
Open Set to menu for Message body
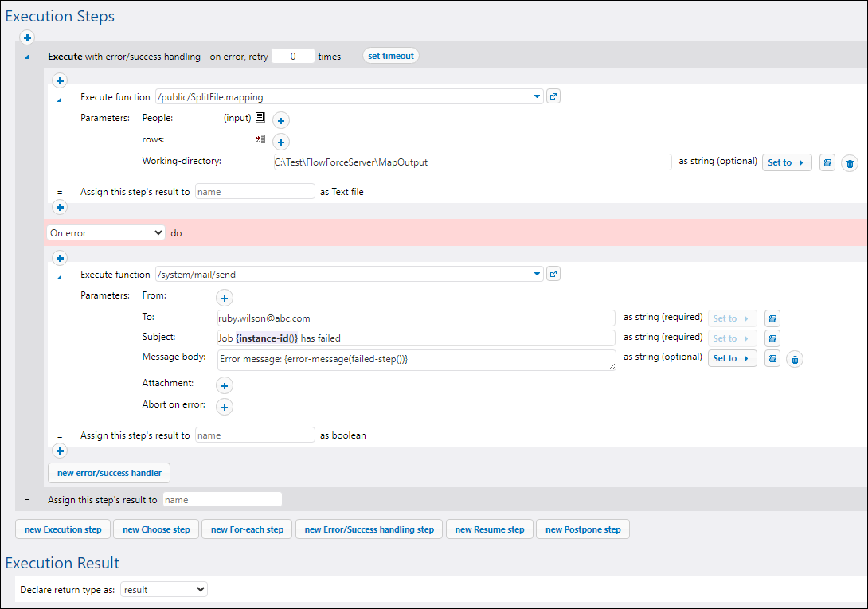click(x=731, y=358)
